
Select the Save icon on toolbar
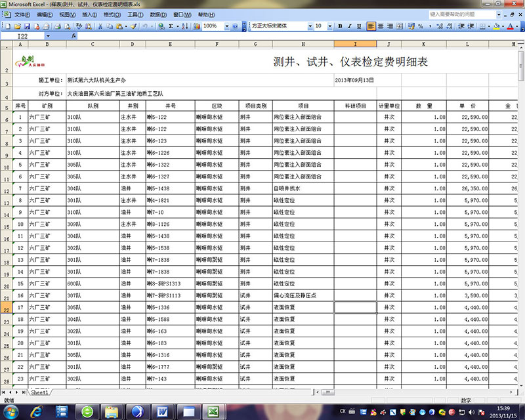28,26
